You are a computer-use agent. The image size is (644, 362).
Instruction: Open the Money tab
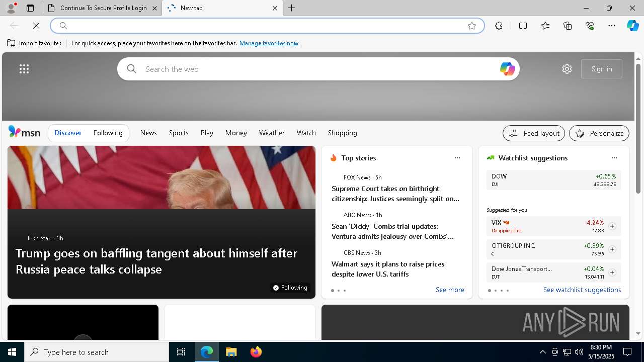point(236,133)
